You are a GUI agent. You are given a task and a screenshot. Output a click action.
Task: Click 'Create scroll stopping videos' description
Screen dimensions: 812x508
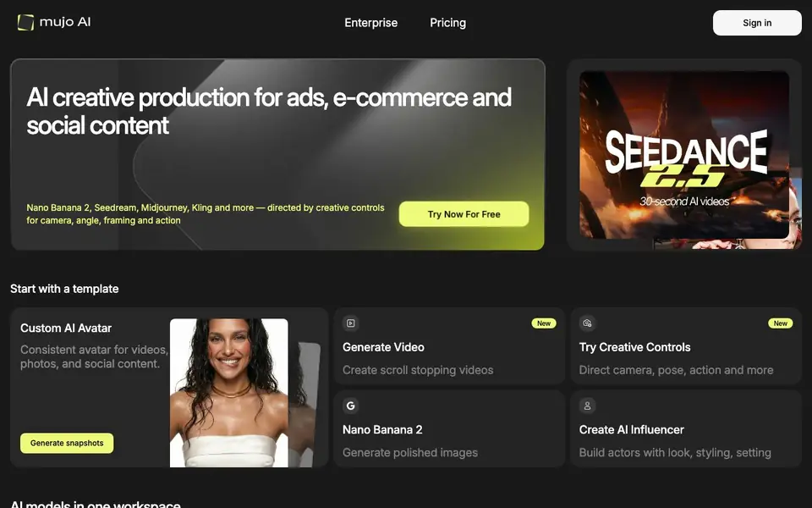418,370
